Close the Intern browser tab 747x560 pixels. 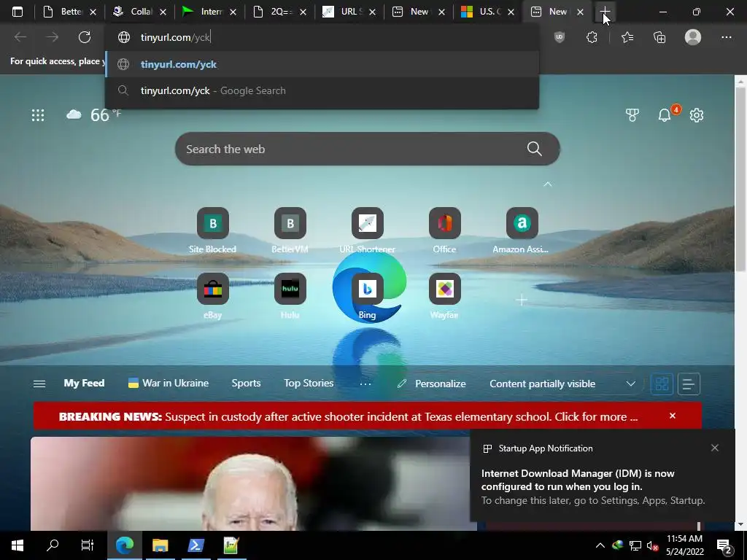coord(233,12)
